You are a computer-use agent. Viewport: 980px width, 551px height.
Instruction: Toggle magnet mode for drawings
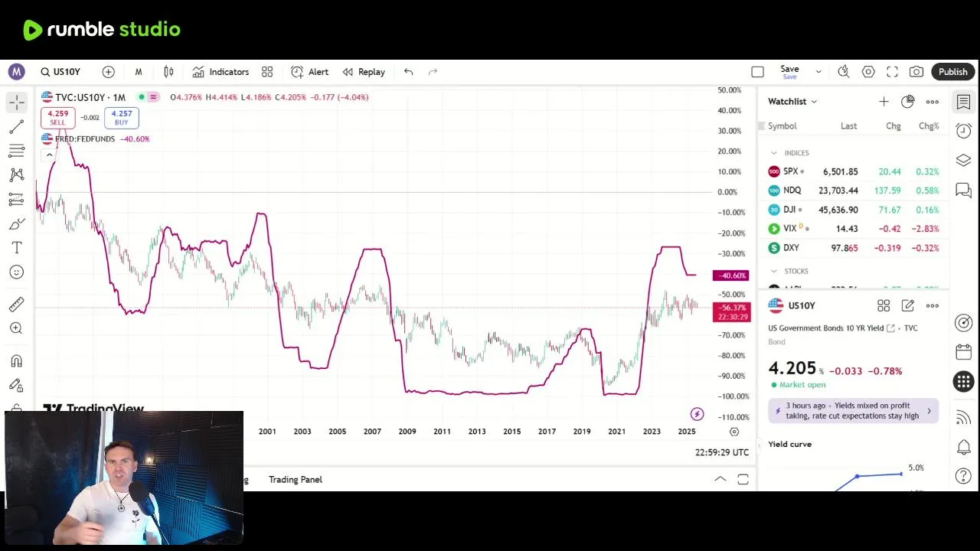[17, 361]
